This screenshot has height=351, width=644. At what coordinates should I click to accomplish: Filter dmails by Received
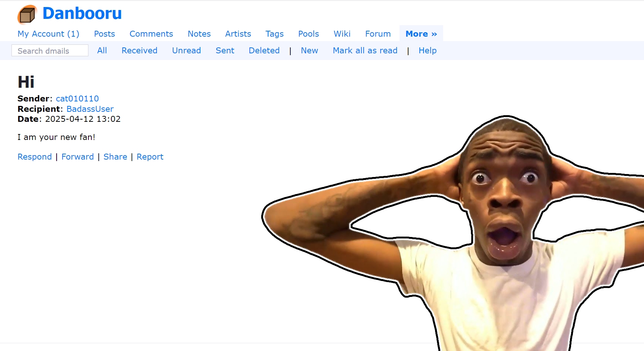[139, 50]
